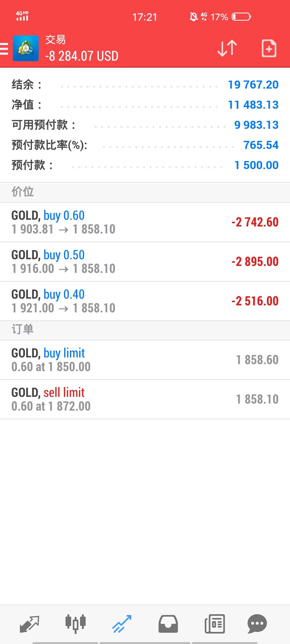Open the GOLD buy 0.60 position
Viewport: 290px width, 644px height.
click(145, 222)
